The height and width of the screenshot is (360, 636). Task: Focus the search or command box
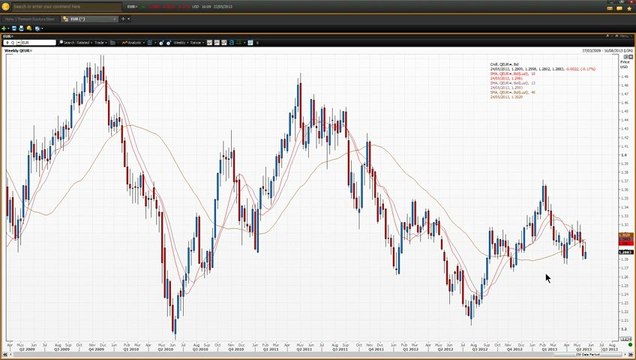tap(67, 7)
